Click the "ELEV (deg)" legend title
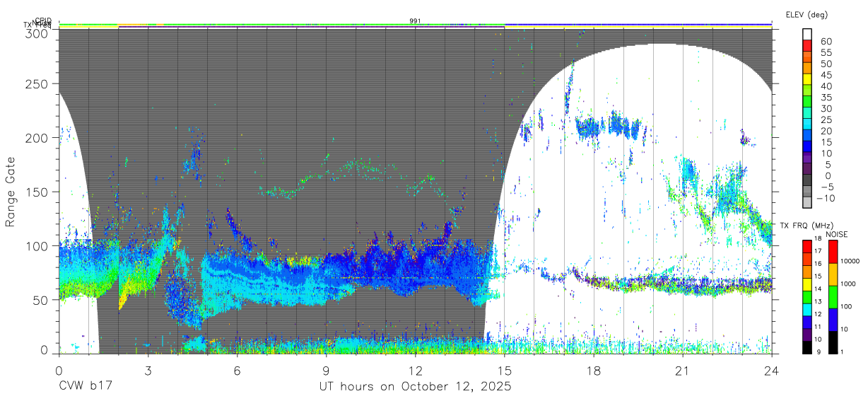 (x=807, y=14)
